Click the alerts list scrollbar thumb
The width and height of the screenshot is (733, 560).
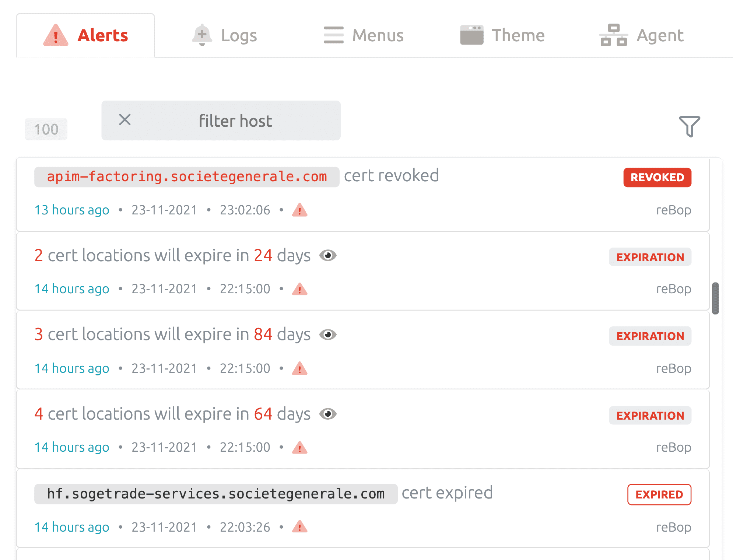point(715,298)
